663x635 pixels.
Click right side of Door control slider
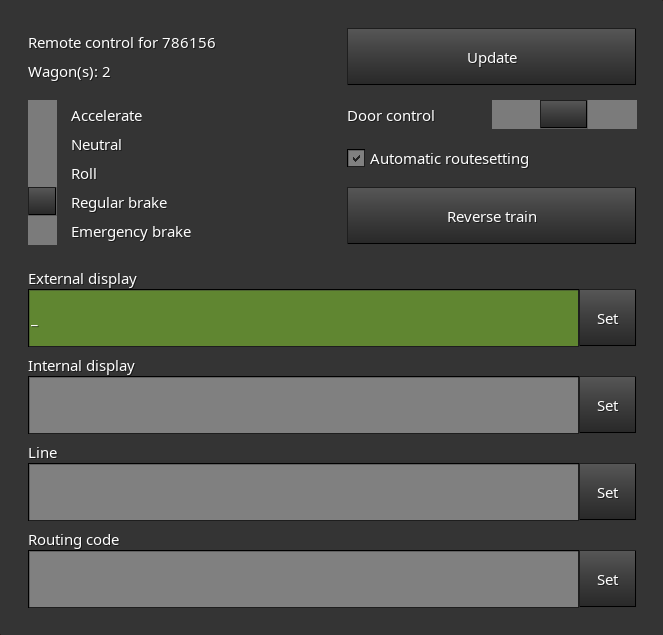pos(612,115)
